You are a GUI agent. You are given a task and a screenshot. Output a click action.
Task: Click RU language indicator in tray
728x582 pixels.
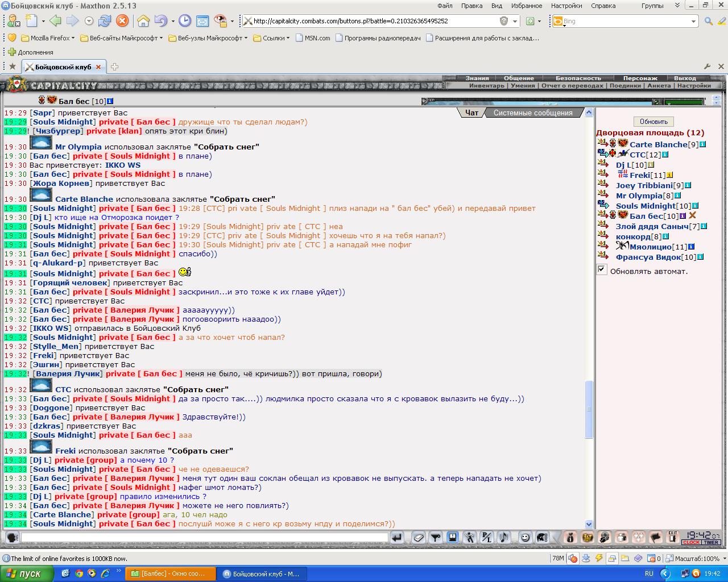(650, 574)
